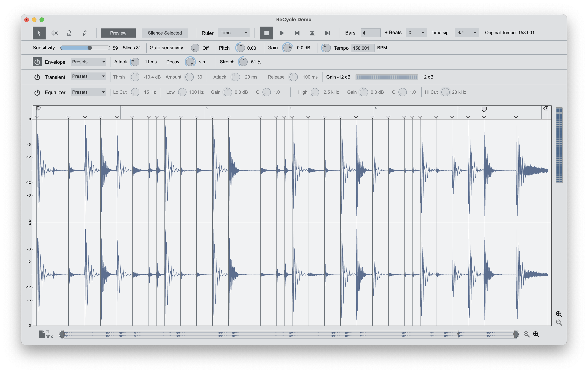Viewport: 588px width, 373px height.
Task: Open the Ruler Time dropdown
Action: pos(233,33)
